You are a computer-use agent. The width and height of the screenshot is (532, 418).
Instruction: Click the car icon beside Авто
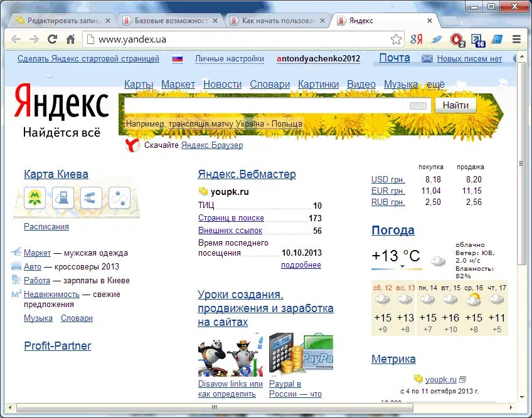pyautogui.click(x=16, y=266)
